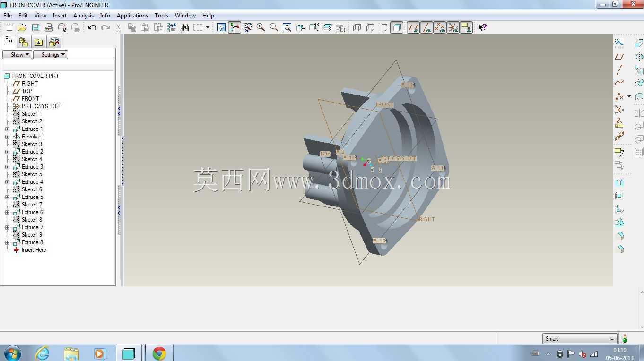This screenshot has width=644, height=361.
Task: Toggle datum points display
Action: coord(440,27)
